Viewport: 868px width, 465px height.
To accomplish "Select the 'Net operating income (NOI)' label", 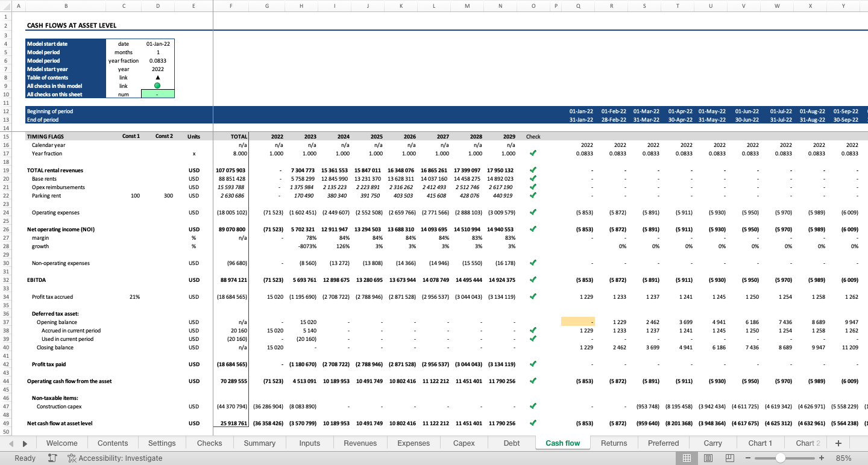I will 61,229.
